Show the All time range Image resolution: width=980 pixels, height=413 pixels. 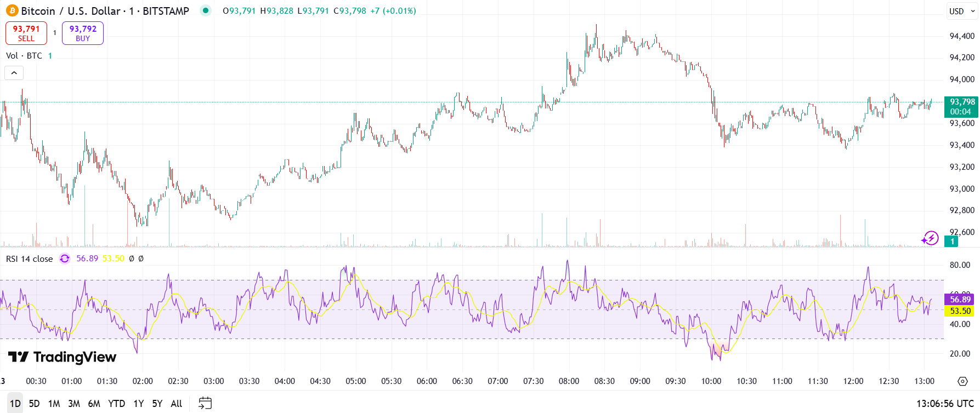177,404
